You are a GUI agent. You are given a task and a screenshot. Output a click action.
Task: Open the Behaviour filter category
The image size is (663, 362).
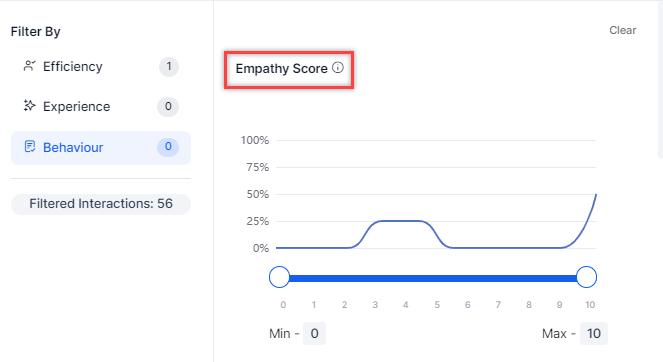click(101, 148)
